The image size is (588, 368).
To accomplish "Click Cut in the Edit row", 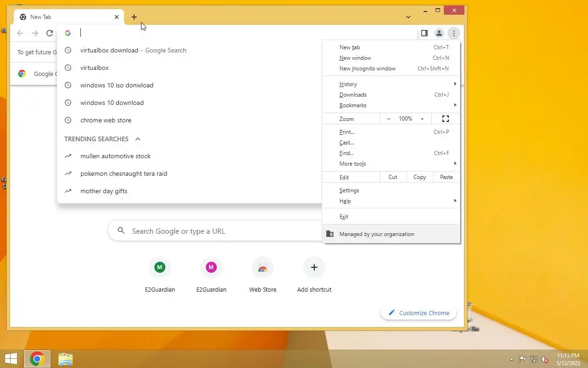I will click(x=393, y=177).
